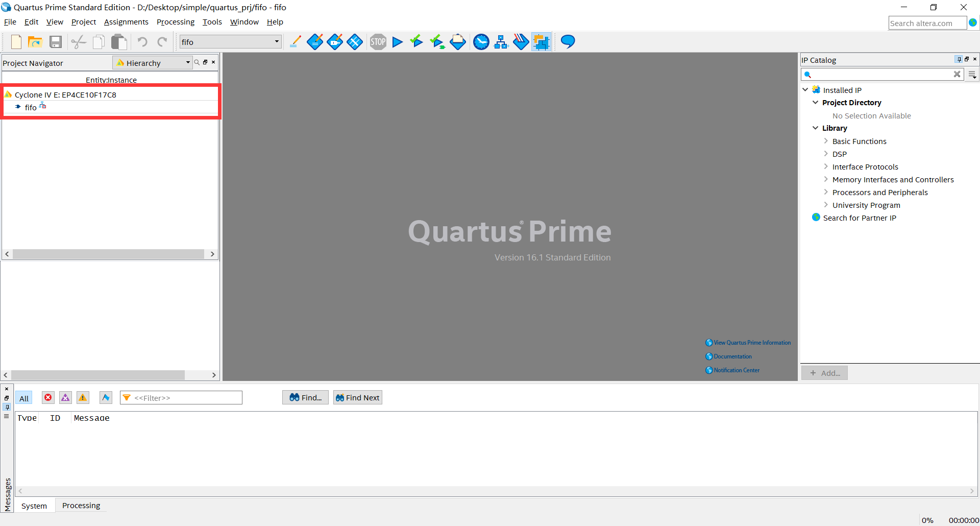Screen dimensions: 980x526
Task: Open the Assignments menu
Action: [x=126, y=22]
